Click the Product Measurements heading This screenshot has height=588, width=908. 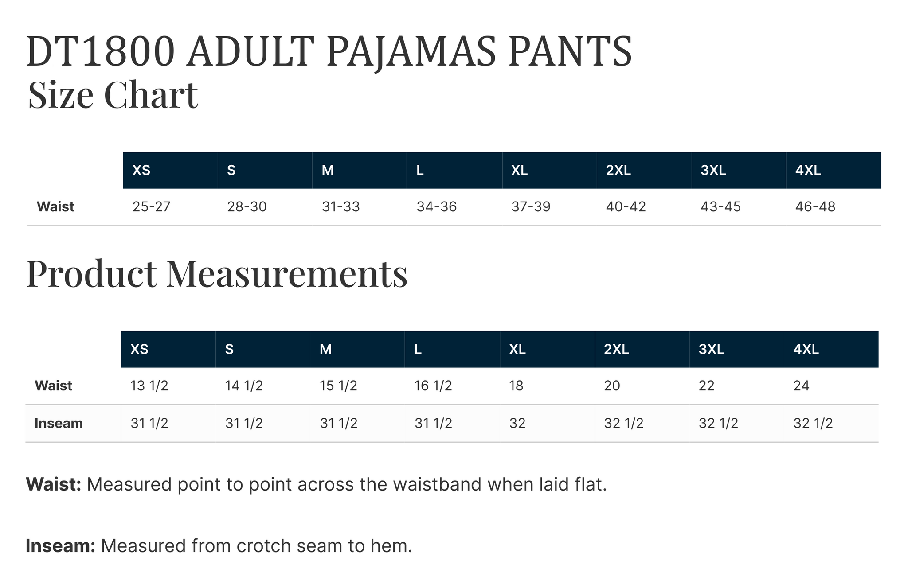(217, 274)
